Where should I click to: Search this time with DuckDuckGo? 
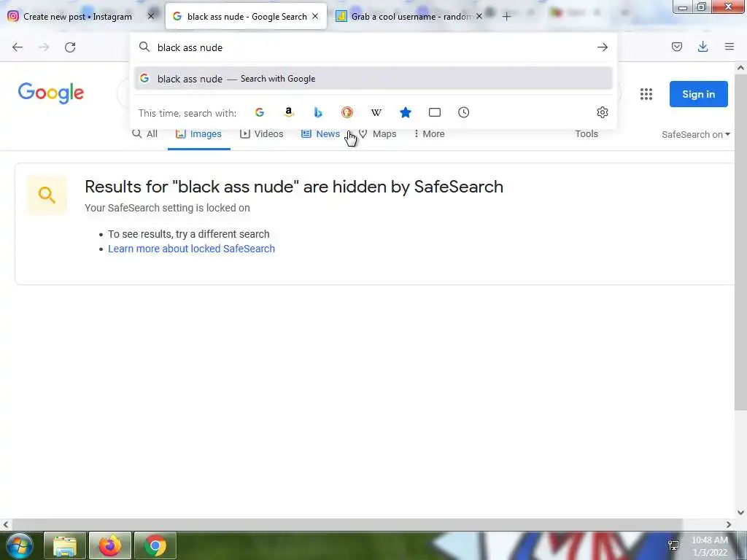click(347, 112)
